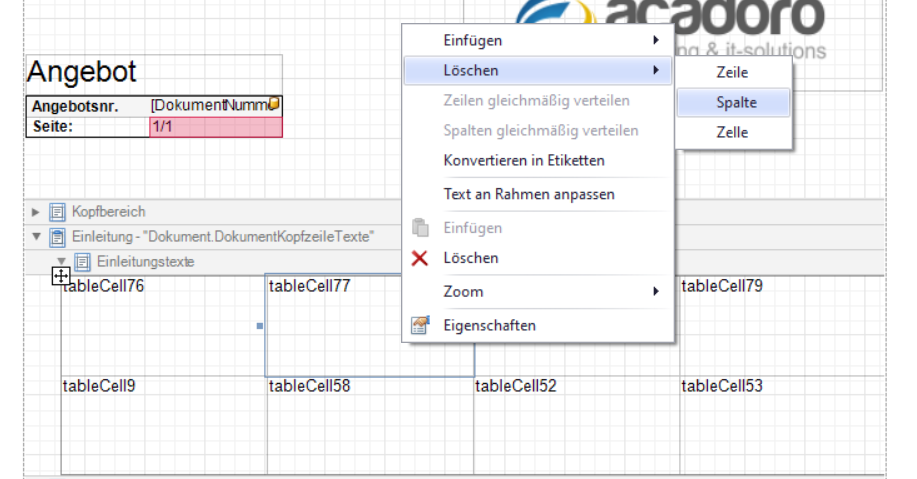Screen dimensions: 917x479
Task: Click the Eigenschaften properties icon
Action: 421,325
